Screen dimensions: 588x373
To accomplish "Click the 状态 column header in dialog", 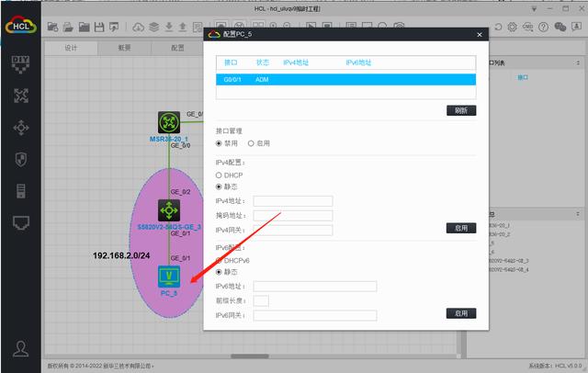I will pos(263,62).
